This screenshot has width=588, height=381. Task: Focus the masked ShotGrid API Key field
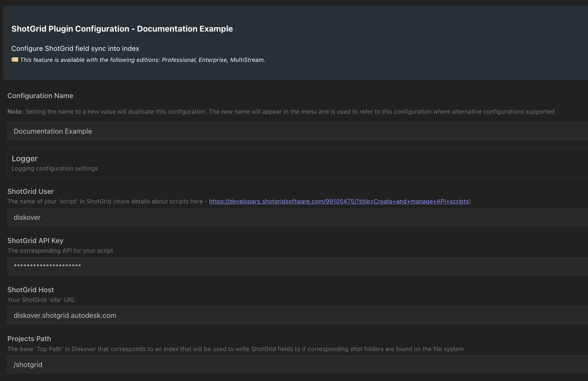pos(298,266)
